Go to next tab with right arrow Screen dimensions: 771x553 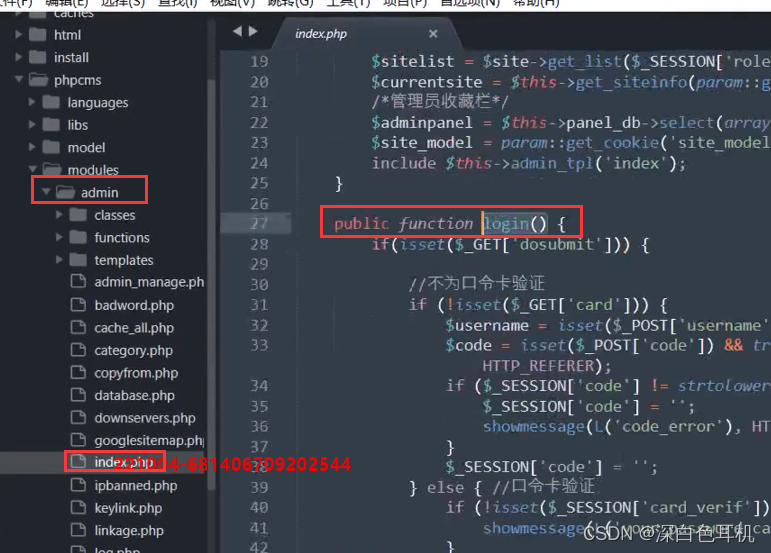click(253, 31)
